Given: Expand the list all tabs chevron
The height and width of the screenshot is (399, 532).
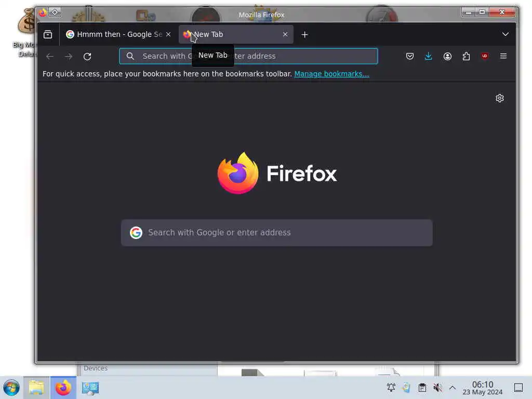Looking at the screenshot, I should (505, 34).
